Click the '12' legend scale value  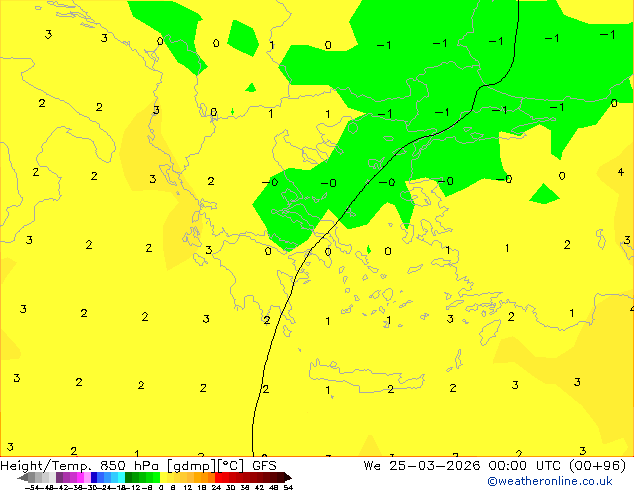tap(188, 487)
